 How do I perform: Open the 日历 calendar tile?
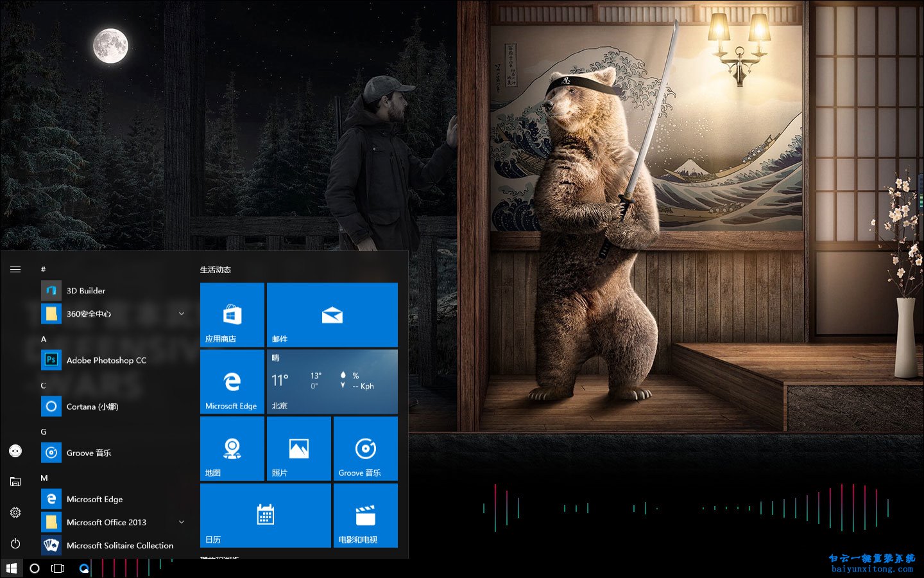coord(266,515)
